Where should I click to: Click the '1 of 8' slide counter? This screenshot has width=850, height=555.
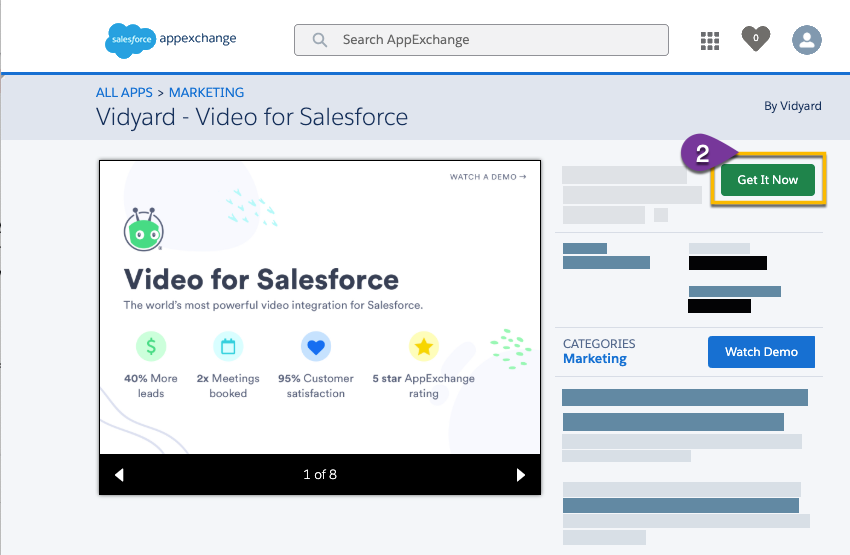coord(320,475)
